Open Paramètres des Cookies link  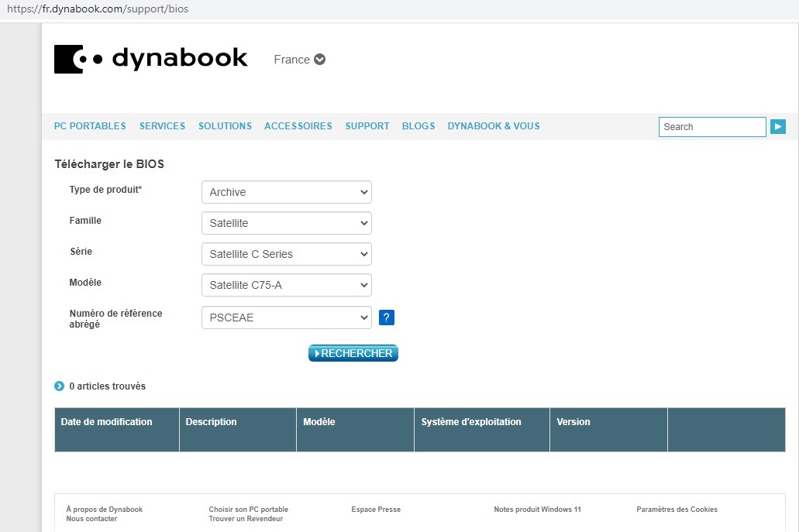point(677,509)
